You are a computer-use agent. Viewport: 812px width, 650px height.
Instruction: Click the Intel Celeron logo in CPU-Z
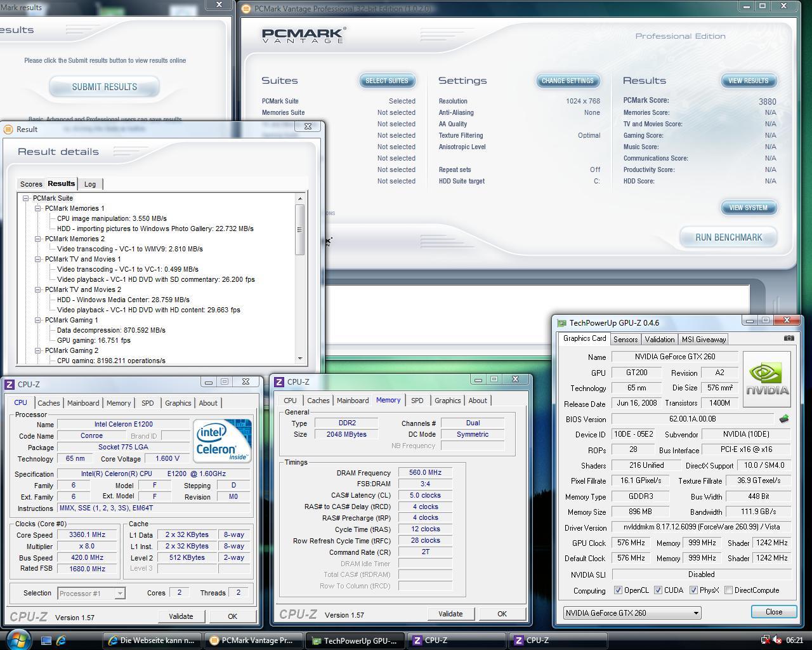[x=222, y=440]
